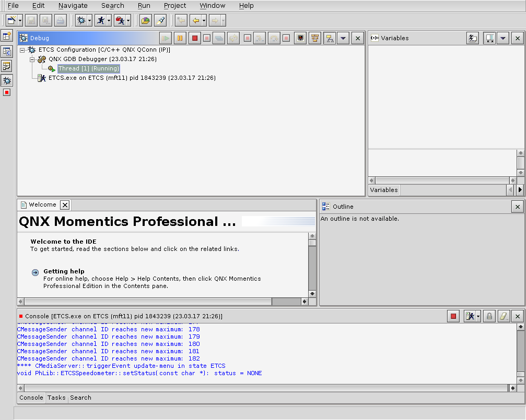Toggle Scroll Lock in Console toolbar
The width and height of the screenshot is (526, 420).
489,316
